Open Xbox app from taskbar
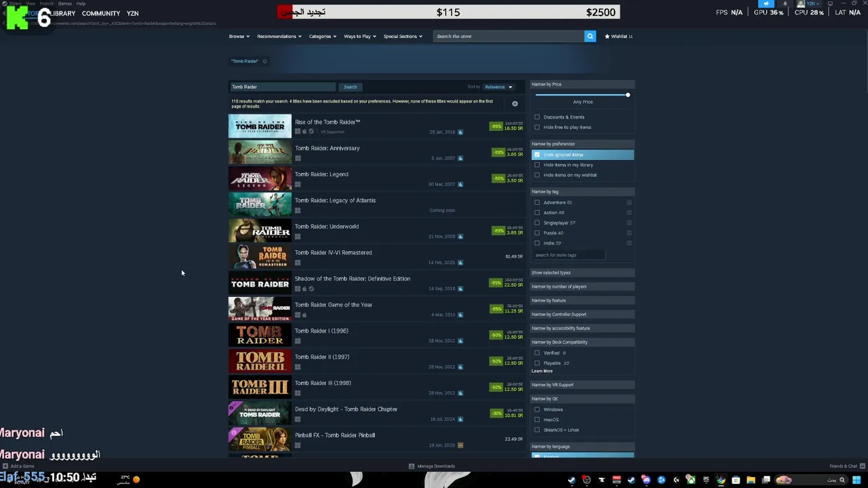Screen dimensions: 868x488 pyautogui.click(x=691, y=480)
